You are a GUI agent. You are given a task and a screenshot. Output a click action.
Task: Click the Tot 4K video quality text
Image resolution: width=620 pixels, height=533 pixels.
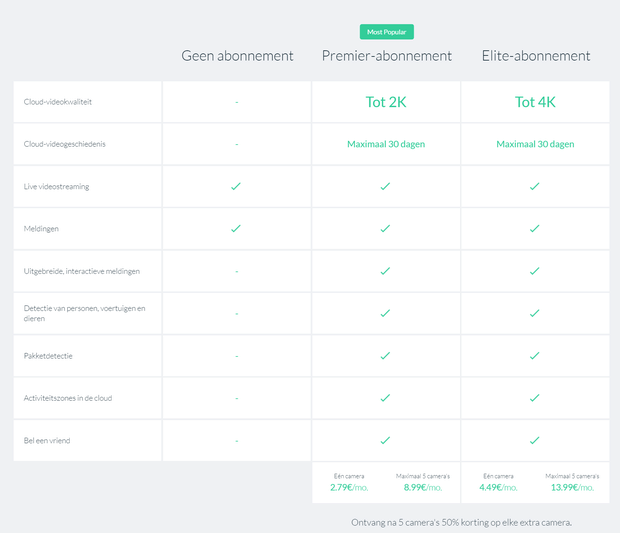tap(535, 101)
